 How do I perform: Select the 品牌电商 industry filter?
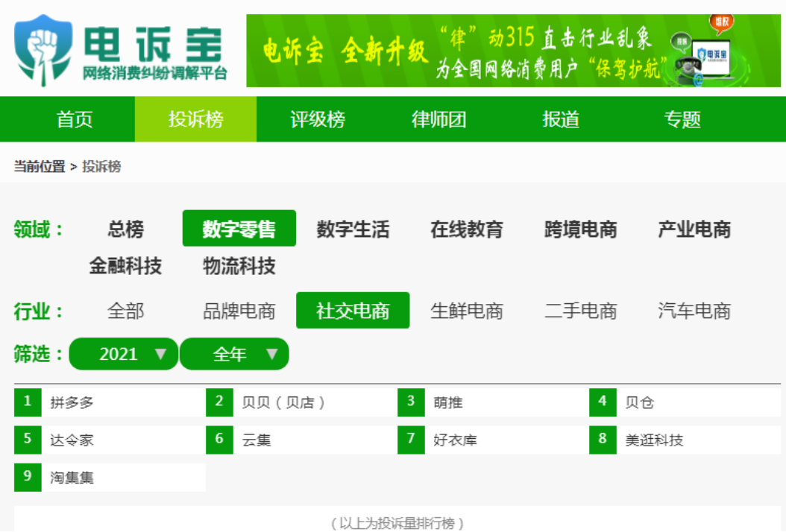click(239, 311)
